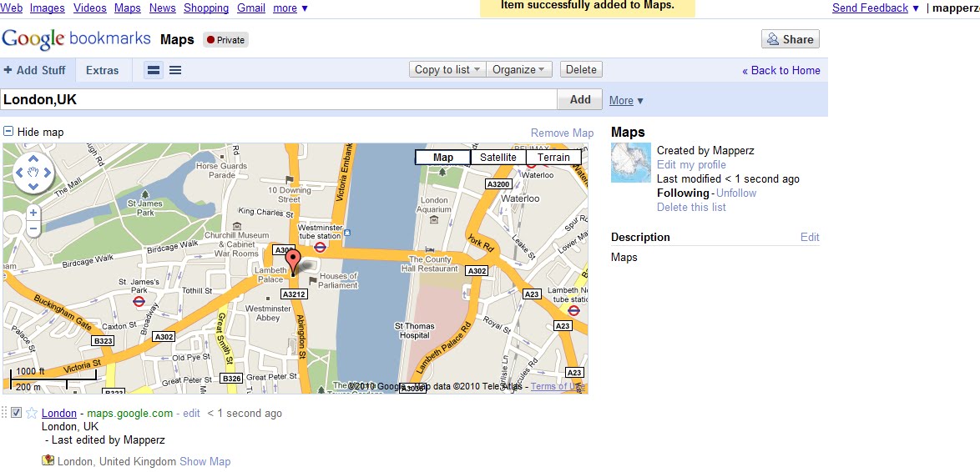Viewport: 980px width, 472px height.
Task: Click the Lambeth North tube station symbol
Action: click(x=573, y=310)
